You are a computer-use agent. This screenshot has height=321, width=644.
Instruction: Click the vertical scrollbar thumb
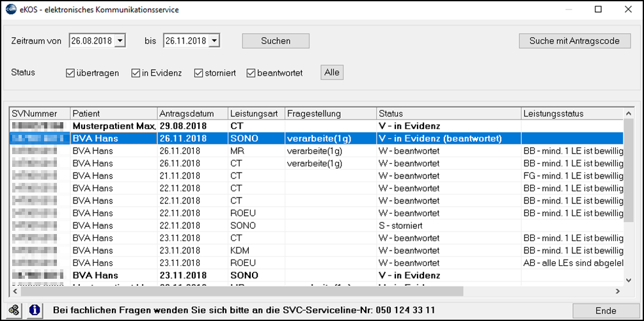click(x=629, y=170)
